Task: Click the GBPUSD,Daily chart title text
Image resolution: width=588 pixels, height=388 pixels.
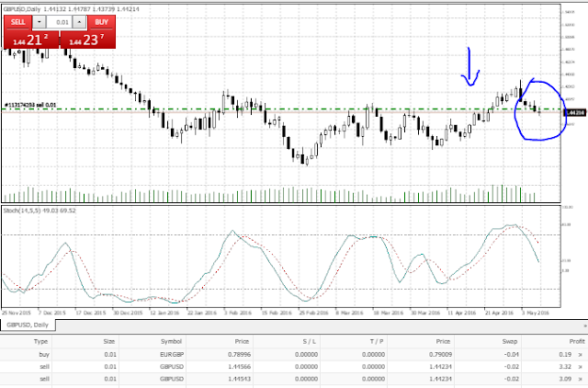Action: [x=22, y=9]
